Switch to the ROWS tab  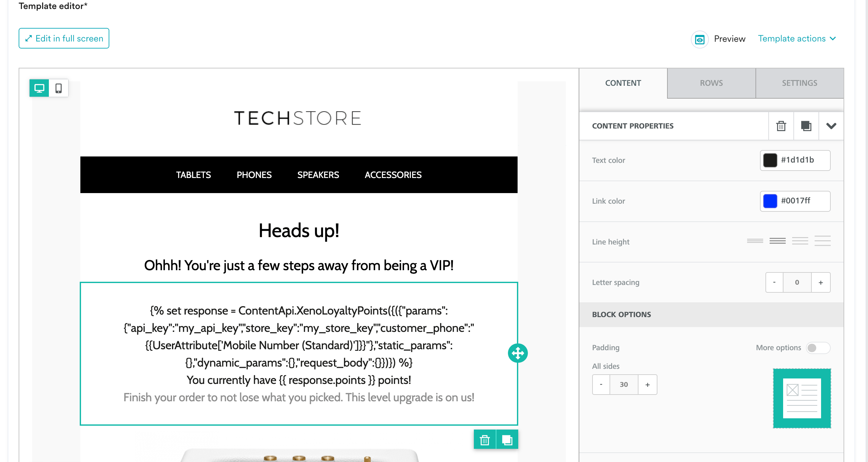[711, 83]
